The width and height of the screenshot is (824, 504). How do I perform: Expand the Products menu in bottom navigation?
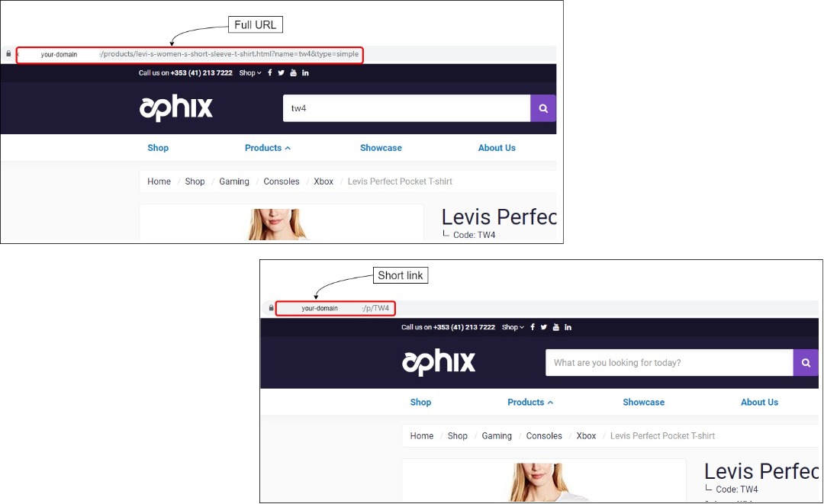[530, 402]
